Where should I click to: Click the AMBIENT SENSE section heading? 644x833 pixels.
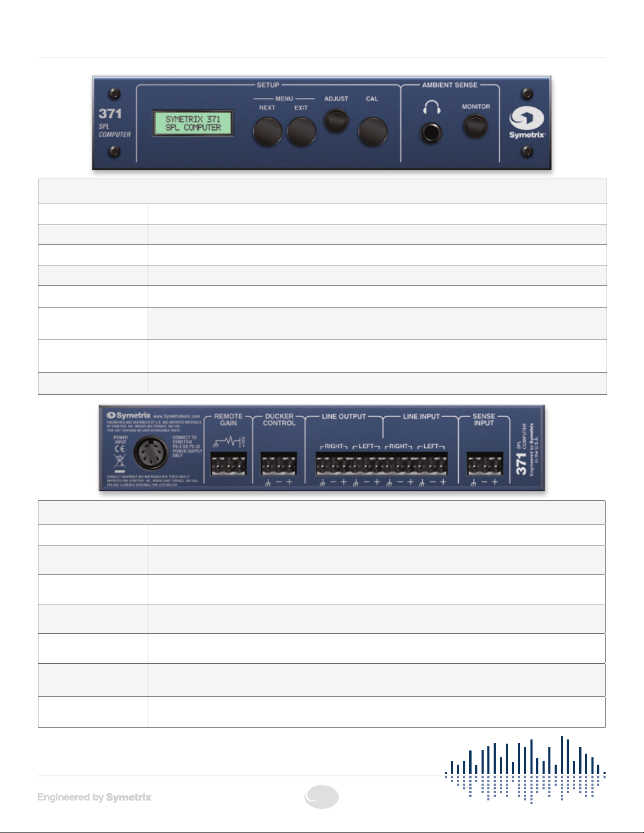click(450, 85)
